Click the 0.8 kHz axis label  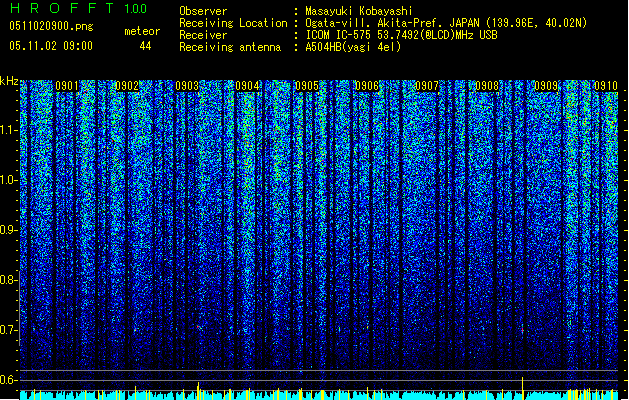coord(9,280)
